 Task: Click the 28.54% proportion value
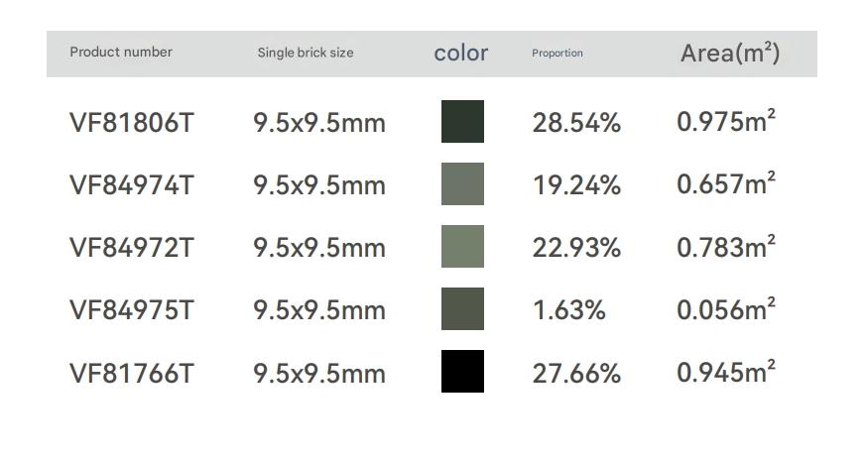[576, 123]
